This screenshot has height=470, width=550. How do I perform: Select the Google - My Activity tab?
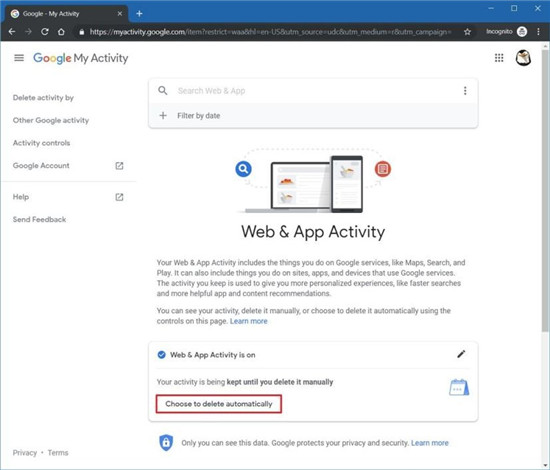tap(67, 14)
